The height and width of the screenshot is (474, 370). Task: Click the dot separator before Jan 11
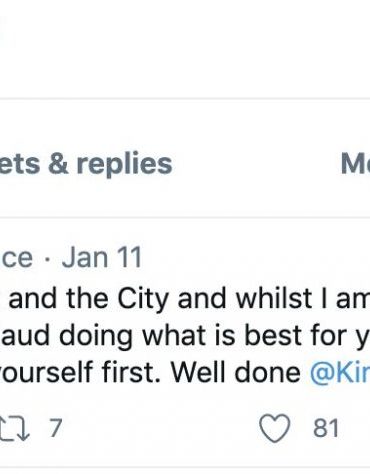tap(47, 259)
